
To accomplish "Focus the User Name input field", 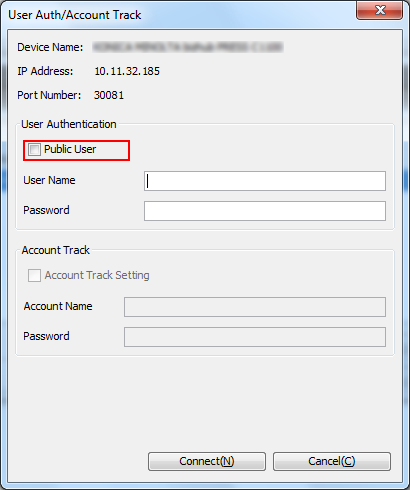I will pos(265,181).
